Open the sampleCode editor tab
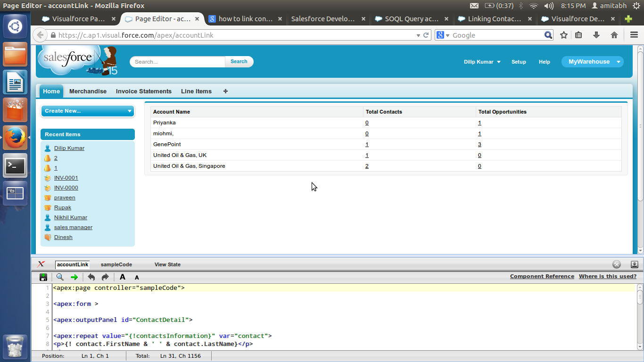Screen dimensions: 644x362 pos(116,264)
